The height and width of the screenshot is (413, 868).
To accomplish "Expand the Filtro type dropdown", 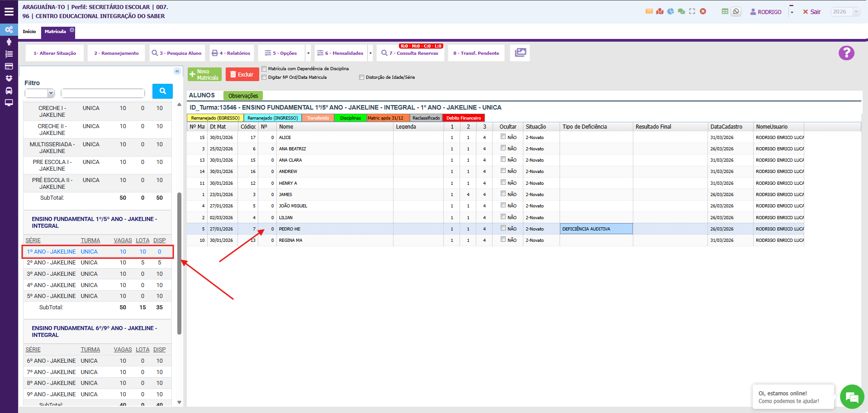I will (39, 93).
